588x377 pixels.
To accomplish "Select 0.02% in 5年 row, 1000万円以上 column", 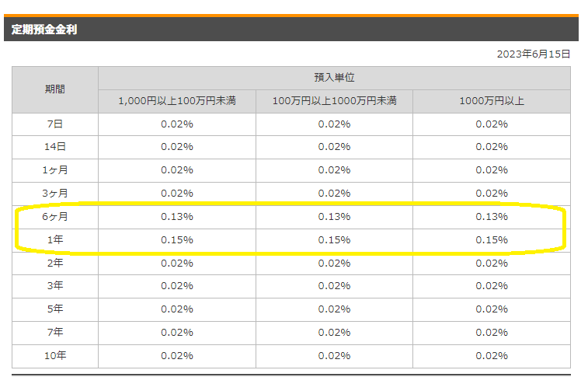I will (492, 309).
